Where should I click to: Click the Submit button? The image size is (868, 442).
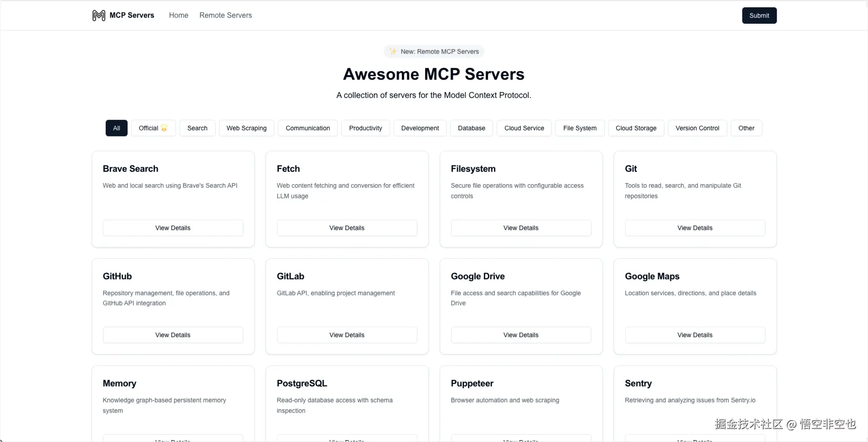tap(759, 15)
